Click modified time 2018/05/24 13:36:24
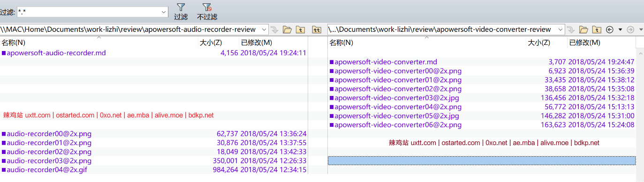This screenshot has height=182, width=644. click(273, 134)
